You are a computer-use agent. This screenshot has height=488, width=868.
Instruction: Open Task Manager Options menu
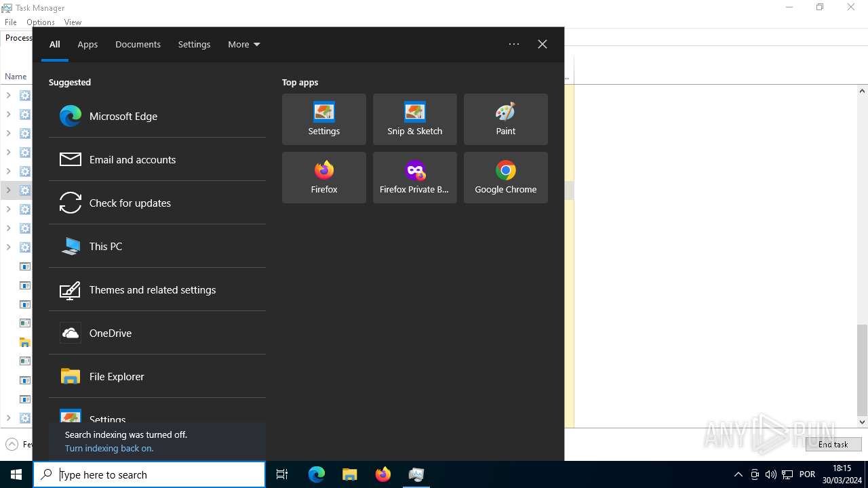[x=41, y=22]
